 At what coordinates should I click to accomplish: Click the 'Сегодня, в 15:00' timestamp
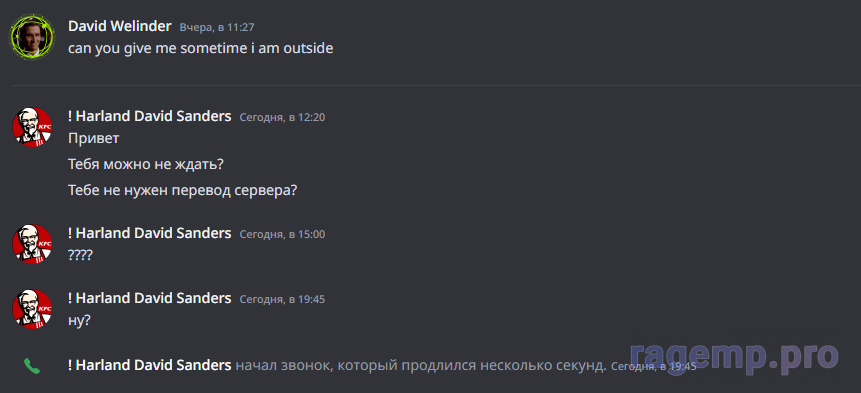[x=282, y=234]
